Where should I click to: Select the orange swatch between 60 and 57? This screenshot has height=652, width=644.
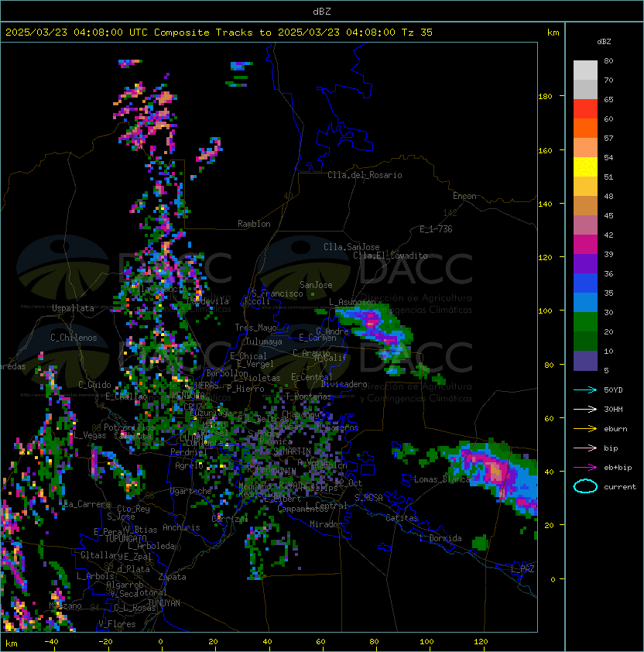(x=585, y=129)
